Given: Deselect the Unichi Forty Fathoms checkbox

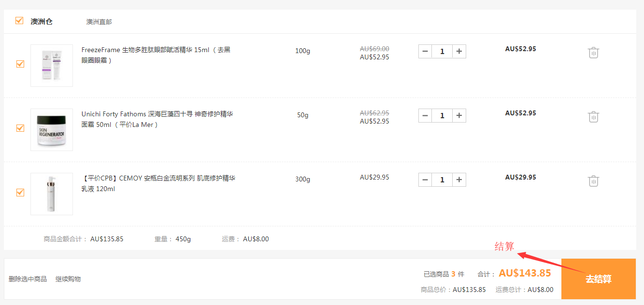Looking at the screenshot, I should tap(20, 128).
